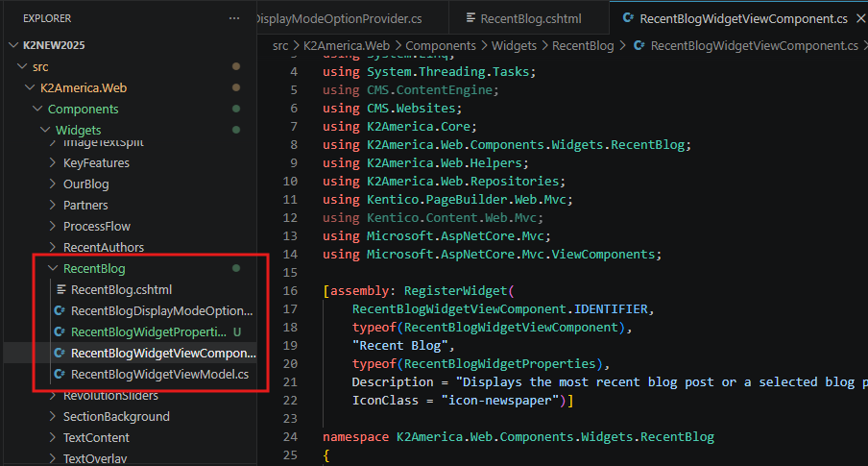Click RegisterWidget in assembly attribute
Viewport: 868px width, 466px height.
point(455,291)
